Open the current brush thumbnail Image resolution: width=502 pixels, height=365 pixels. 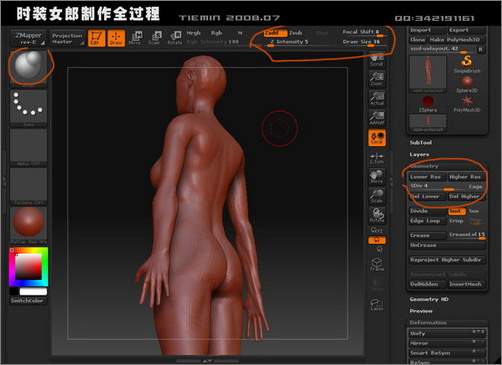[28, 68]
